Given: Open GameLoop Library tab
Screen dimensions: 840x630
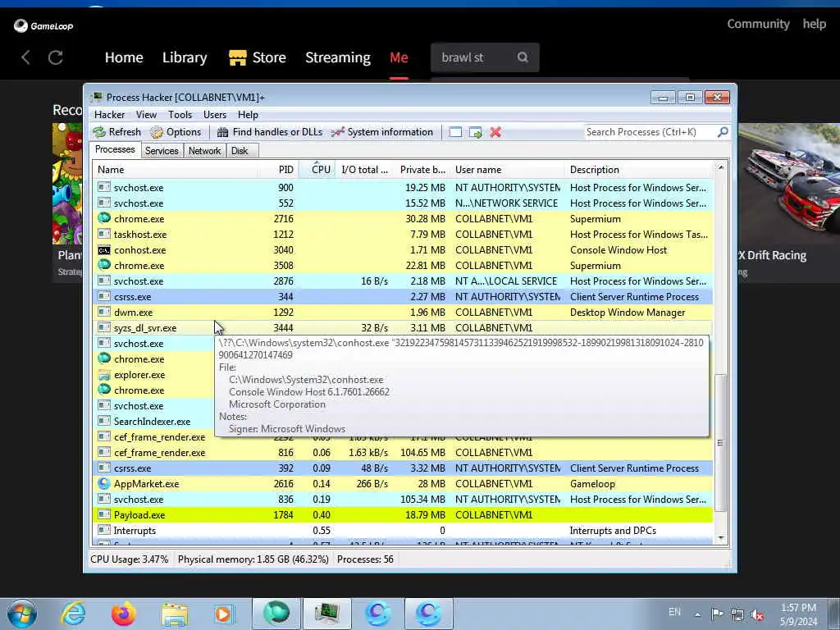Looking at the screenshot, I should click(185, 57).
